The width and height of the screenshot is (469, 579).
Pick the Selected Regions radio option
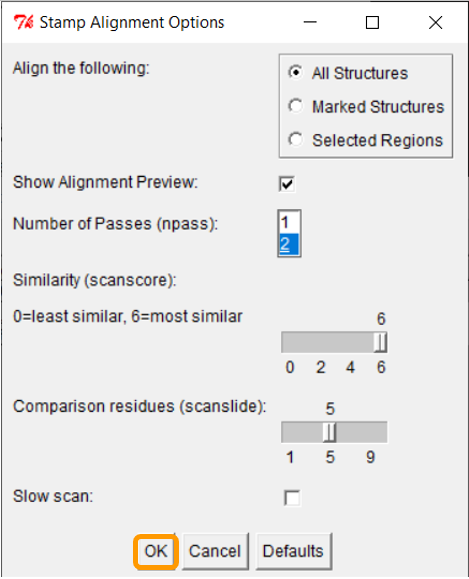(x=295, y=140)
